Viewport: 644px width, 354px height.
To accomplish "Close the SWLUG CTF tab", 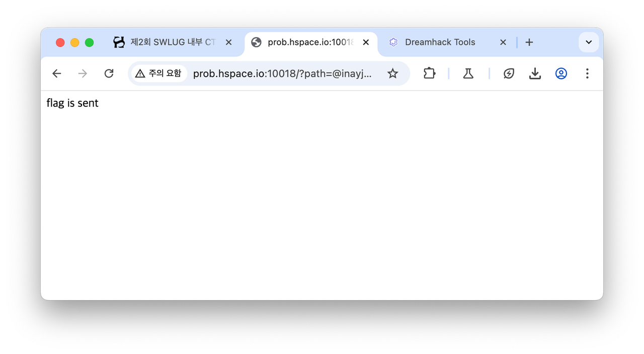I will 228,42.
